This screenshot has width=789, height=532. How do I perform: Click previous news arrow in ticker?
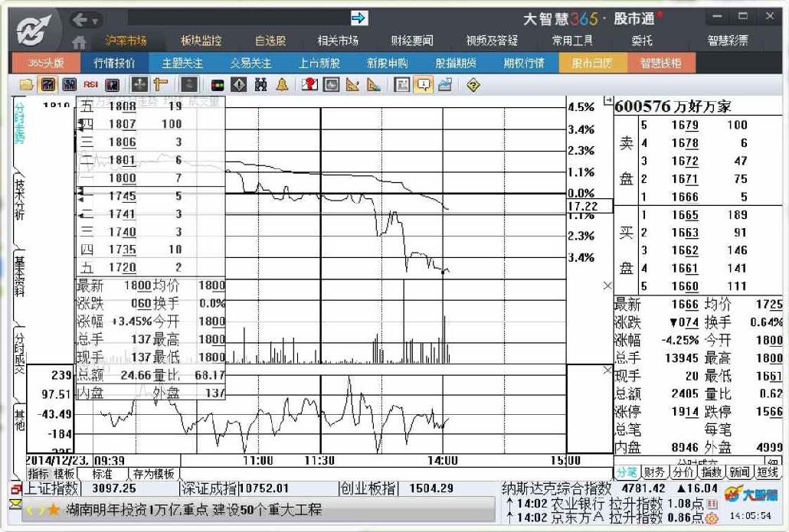coord(28,511)
